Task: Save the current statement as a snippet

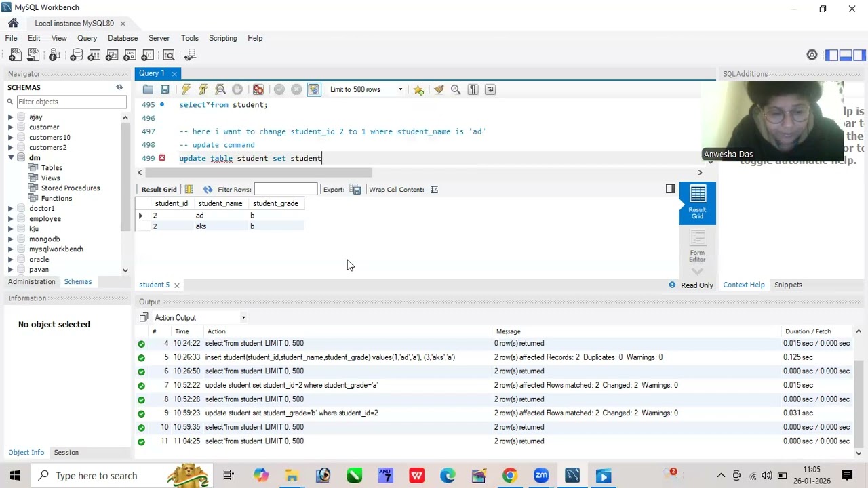Action: 418,89
